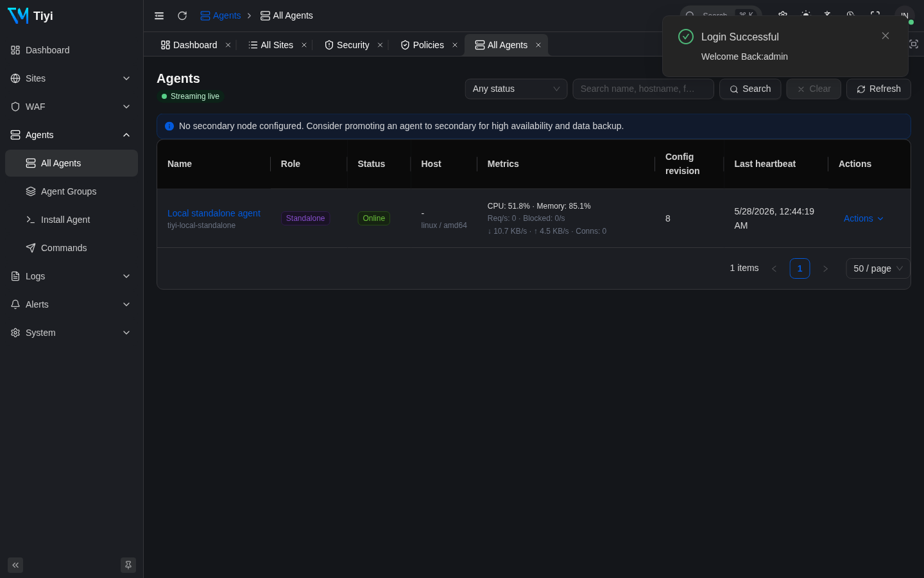Open the Local standalone agent link

(x=214, y=213)
